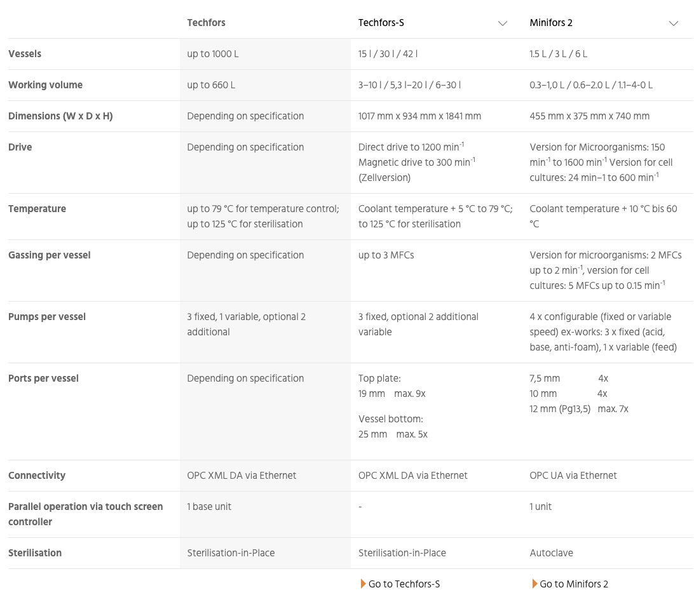
Task: Select the Connectivity row label
Action: [x=37, y=476]
